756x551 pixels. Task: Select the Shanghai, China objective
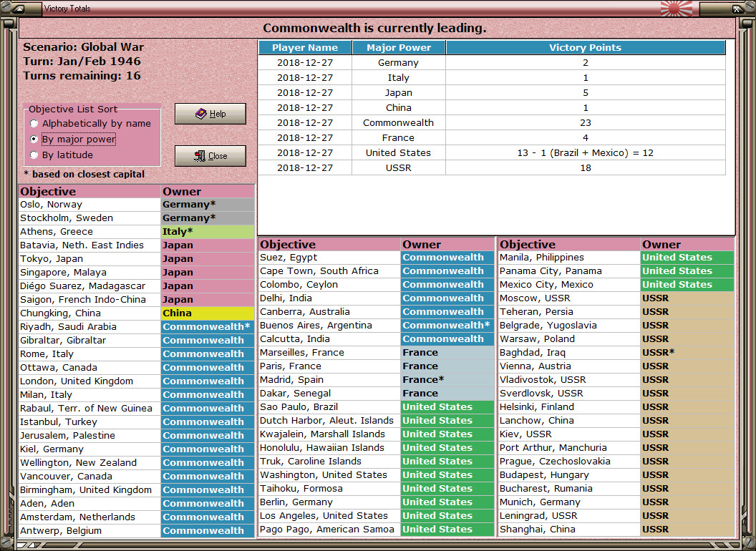click(569, 530)
